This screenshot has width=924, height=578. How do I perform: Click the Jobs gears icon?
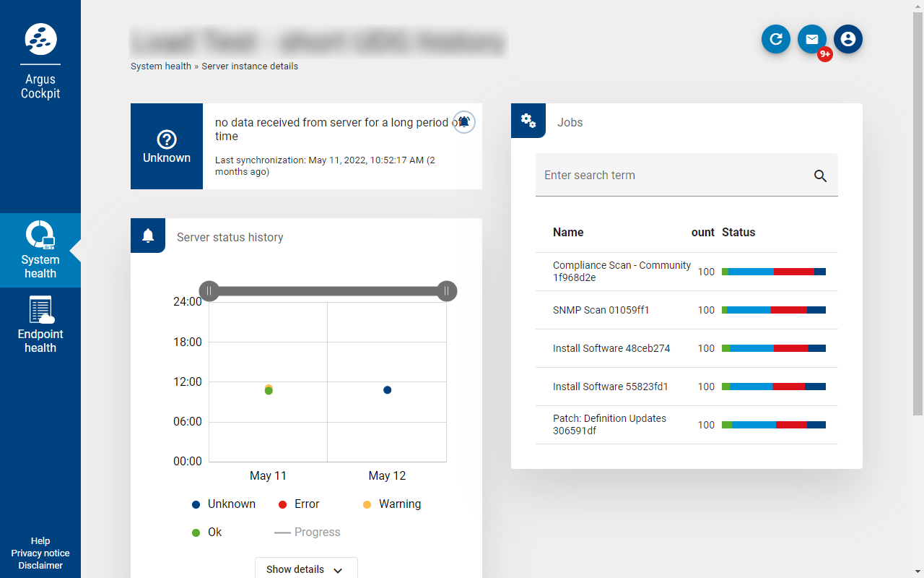click(x=528, y=121)
